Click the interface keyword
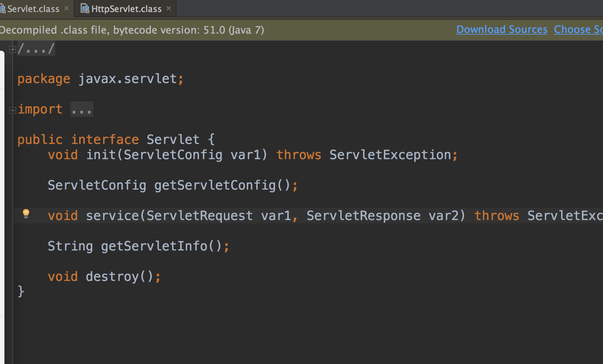 point(105,140)
